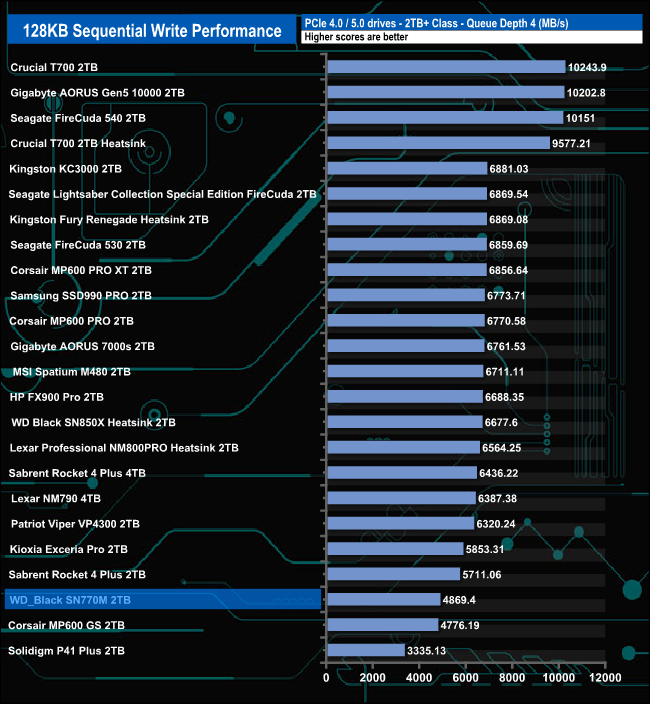Select the Corsair MP600 PRO XT 2TB label

(81, 270)
